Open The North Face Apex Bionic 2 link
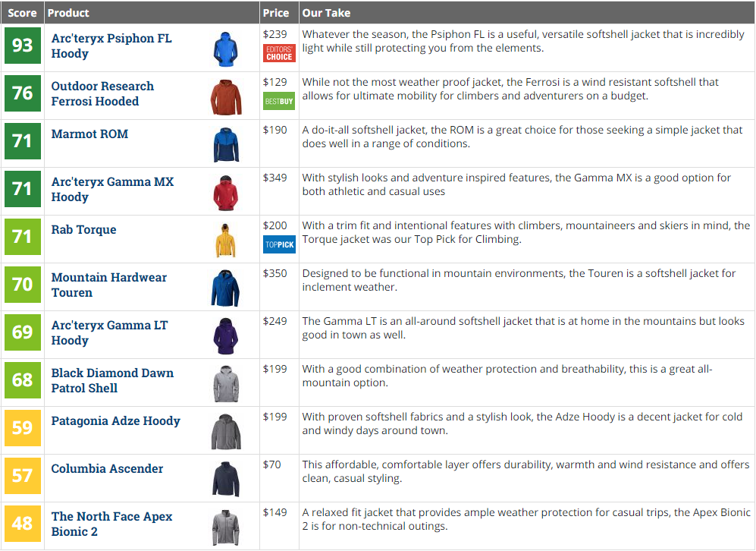Screen dimensions: 756x551 pos(112,524)
